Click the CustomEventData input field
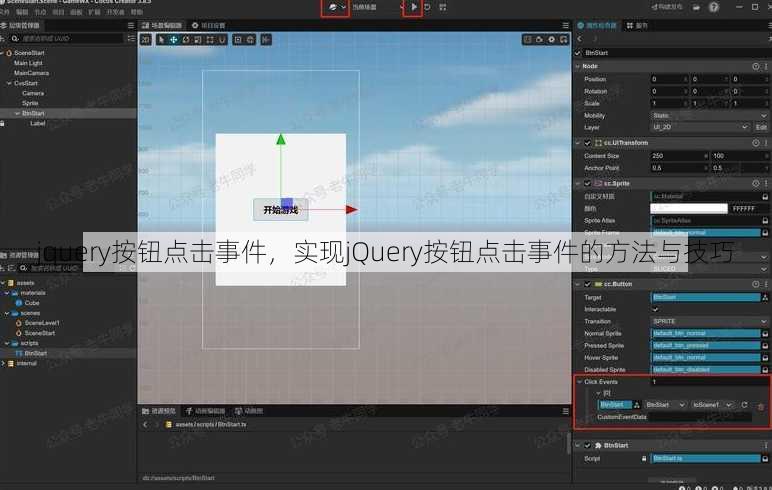 click(700, 417)
